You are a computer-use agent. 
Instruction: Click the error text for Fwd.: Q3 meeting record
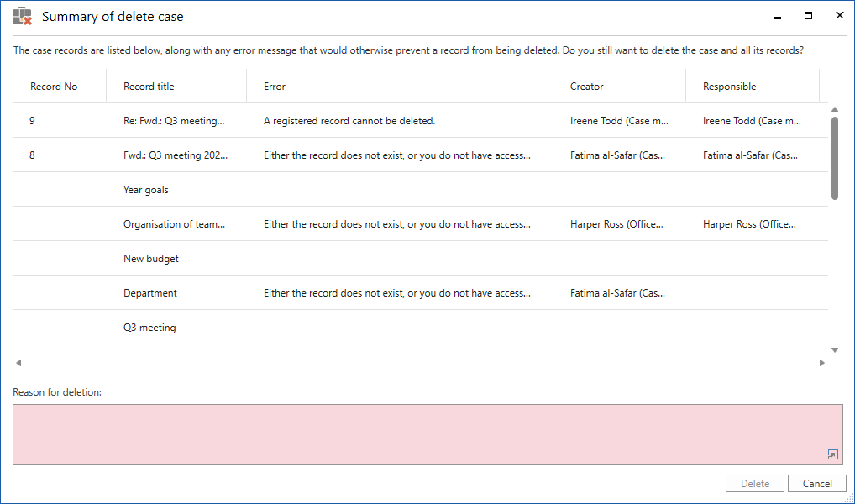coord(397,155)
